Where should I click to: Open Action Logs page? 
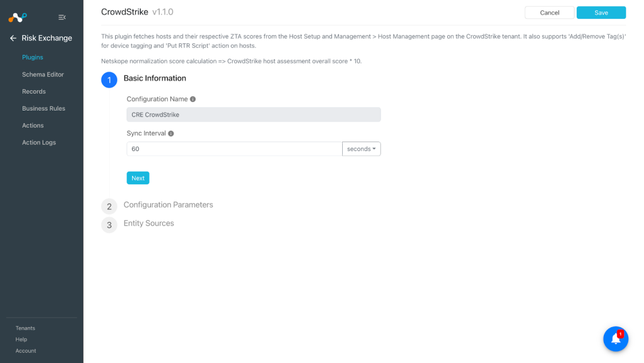click(39, 142)
